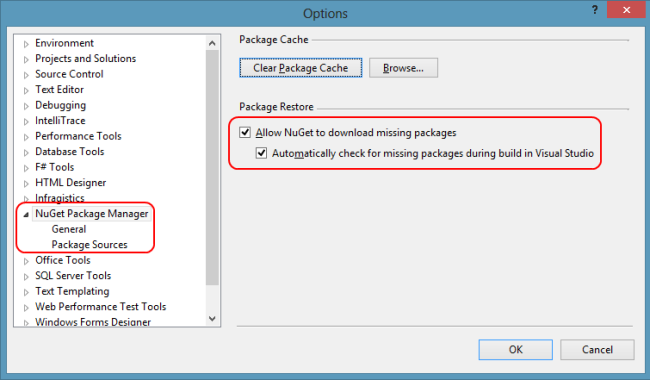Click the Clear Package Cache button

tap(301, 68)
